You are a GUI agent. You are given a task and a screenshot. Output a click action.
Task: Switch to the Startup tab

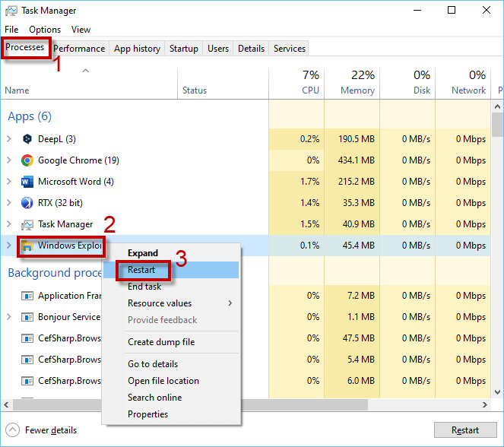point(183,49)
